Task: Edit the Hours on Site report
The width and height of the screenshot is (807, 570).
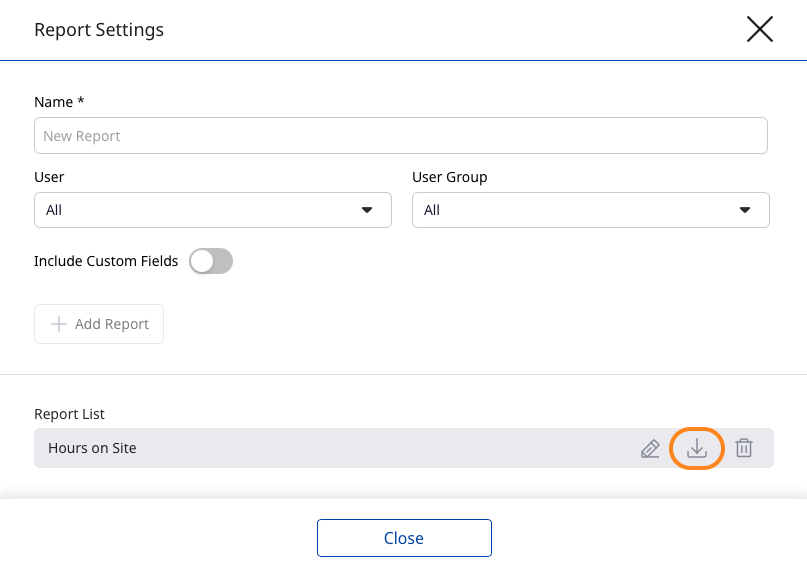Action: pyautogui.click(x=650, y=449)
